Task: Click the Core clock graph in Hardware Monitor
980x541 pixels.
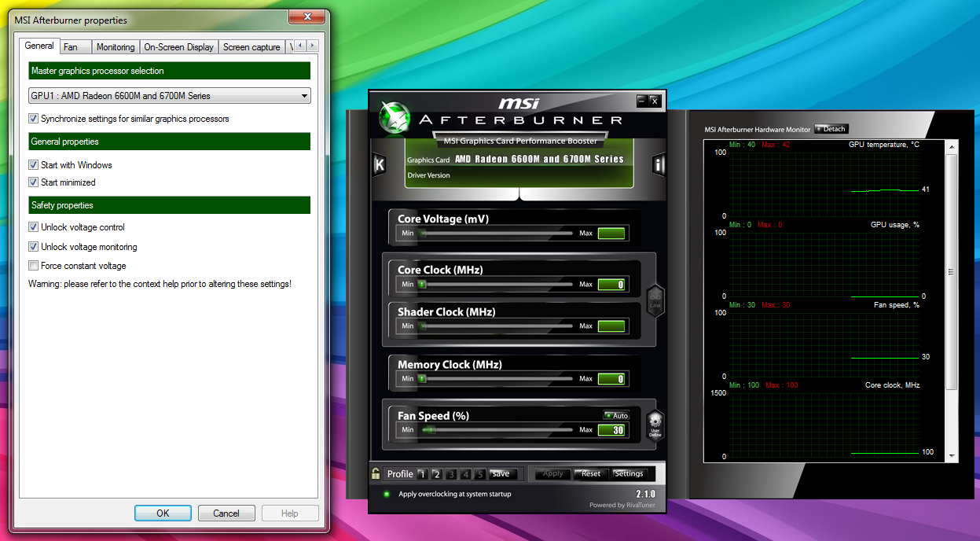Action: point(824,425)
